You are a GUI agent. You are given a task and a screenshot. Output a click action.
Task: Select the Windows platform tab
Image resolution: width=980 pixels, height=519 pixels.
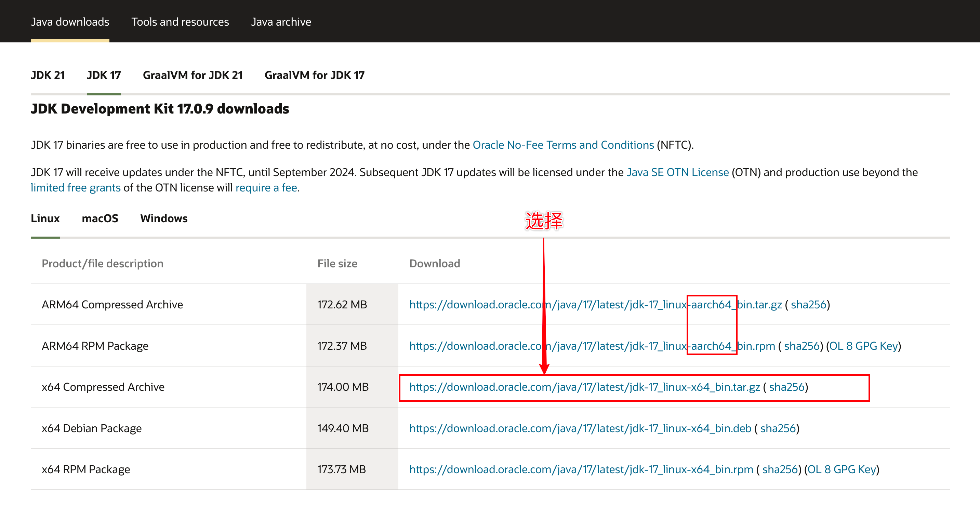pyautogui.click(x=163, y=218)
